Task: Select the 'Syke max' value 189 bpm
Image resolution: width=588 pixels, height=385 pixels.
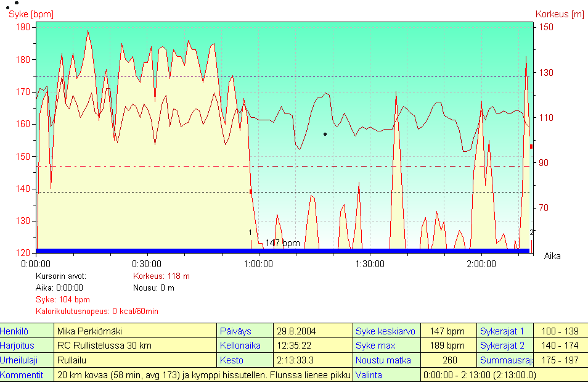Action: tap(447, 346)
